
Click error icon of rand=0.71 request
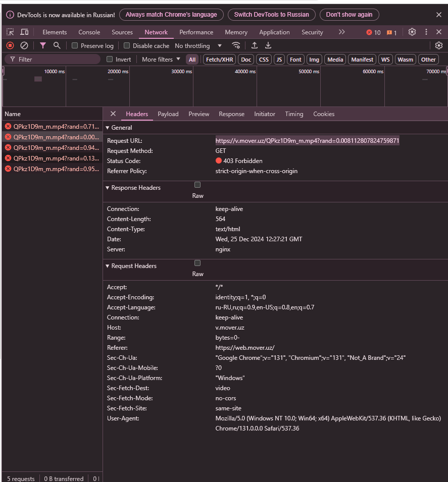(8, 126)
